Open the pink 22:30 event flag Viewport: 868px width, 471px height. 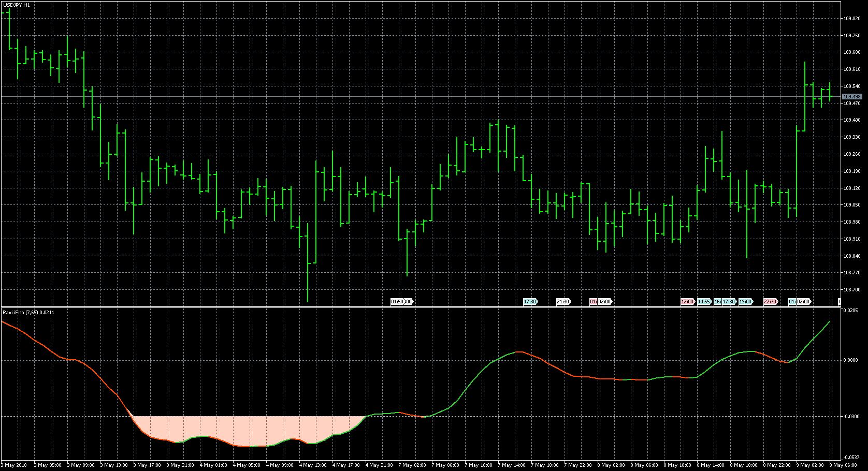pos(770,302)
